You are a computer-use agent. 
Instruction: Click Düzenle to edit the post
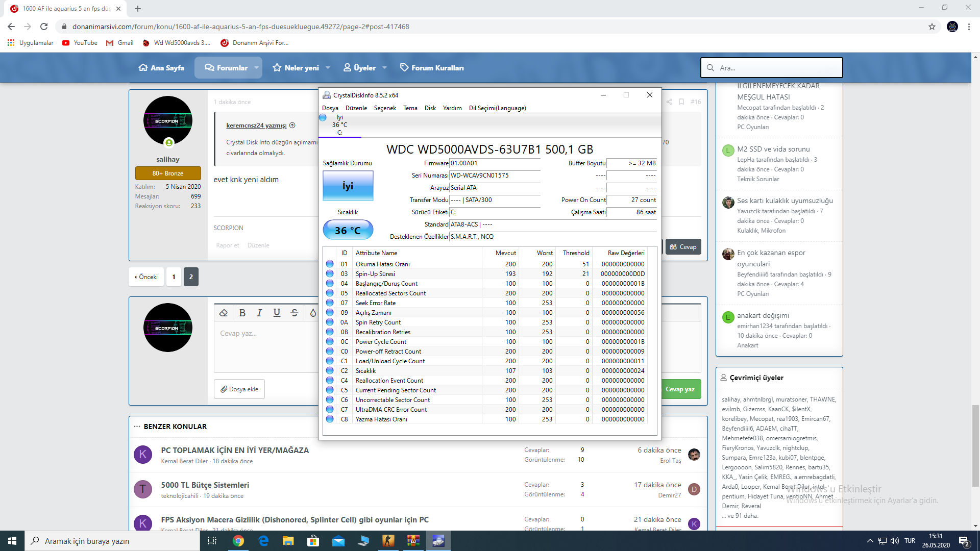[258, 245]
